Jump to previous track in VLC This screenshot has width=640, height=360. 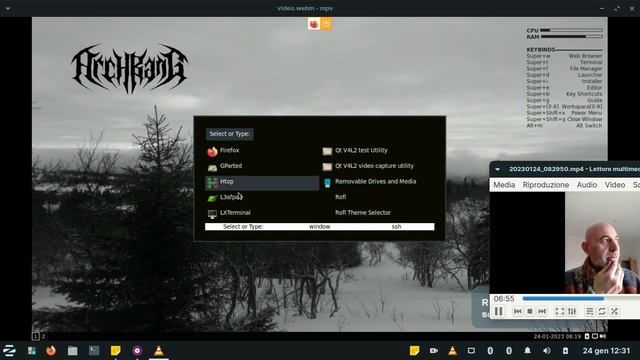click(x=518, y=311)
